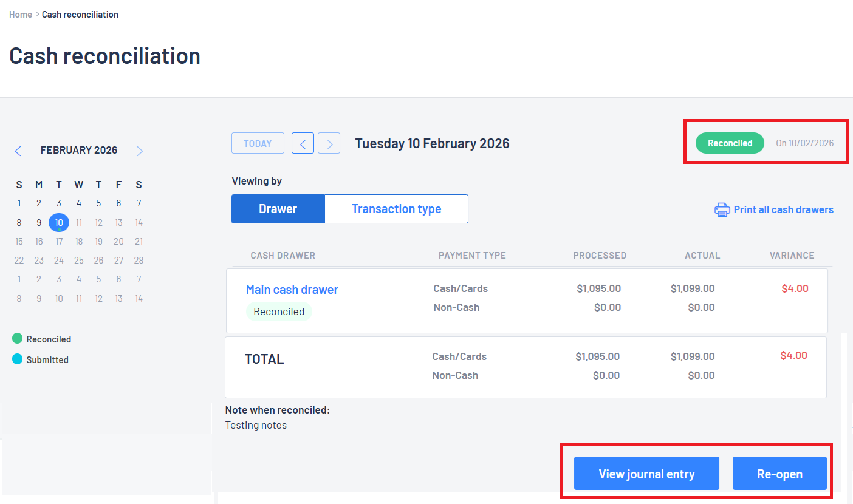View the journal entry

646,474
